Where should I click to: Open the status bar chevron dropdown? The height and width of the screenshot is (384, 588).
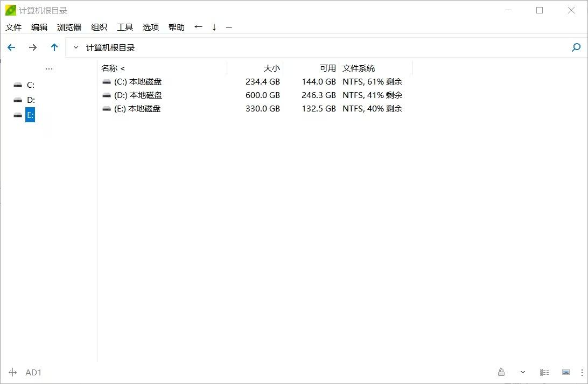523,372
